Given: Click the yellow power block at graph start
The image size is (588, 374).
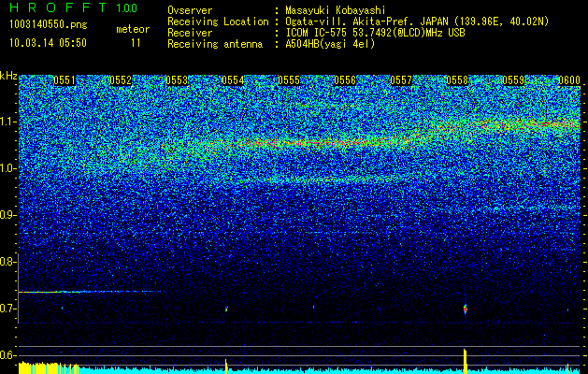Looking at the screenshot, I should [x=38, y=367].
